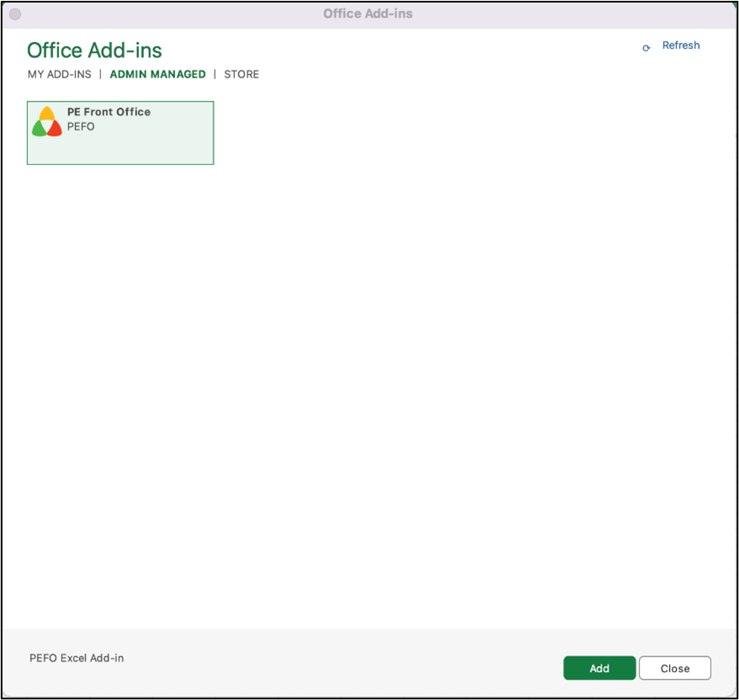Click the PEFO subtitle in the add-in tile

coord(81,127)
